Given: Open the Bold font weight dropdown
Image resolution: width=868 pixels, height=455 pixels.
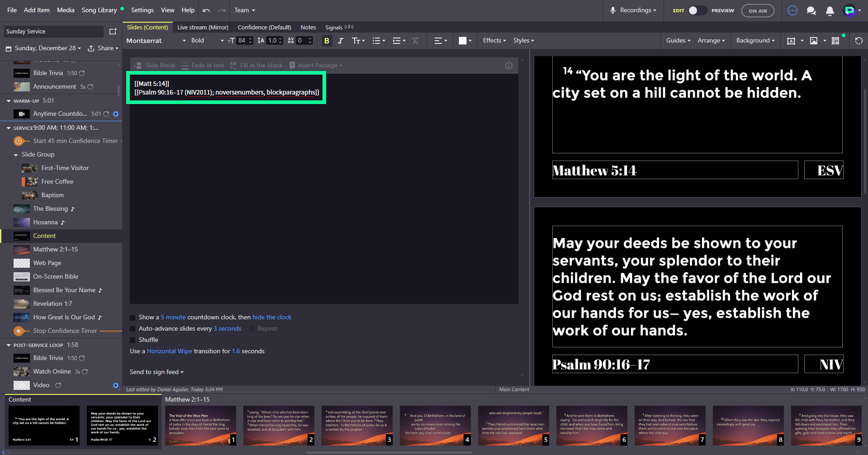Looking at the screenshot, I should pos(207,41).
